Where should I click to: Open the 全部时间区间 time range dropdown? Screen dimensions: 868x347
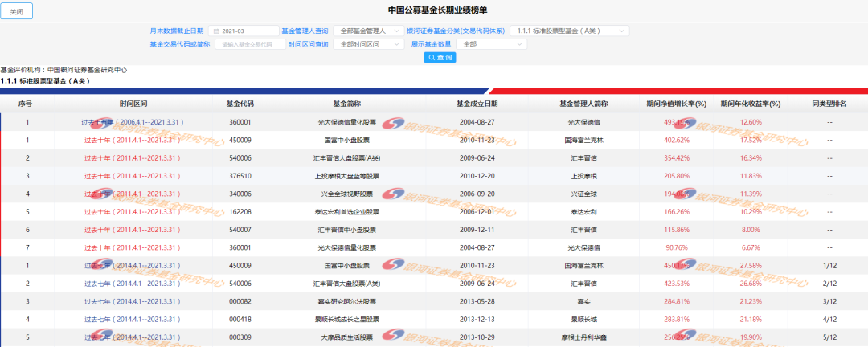369,44
